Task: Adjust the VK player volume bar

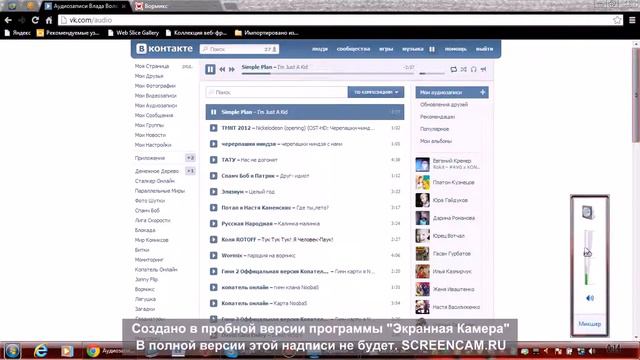Action: pos(432,74)
